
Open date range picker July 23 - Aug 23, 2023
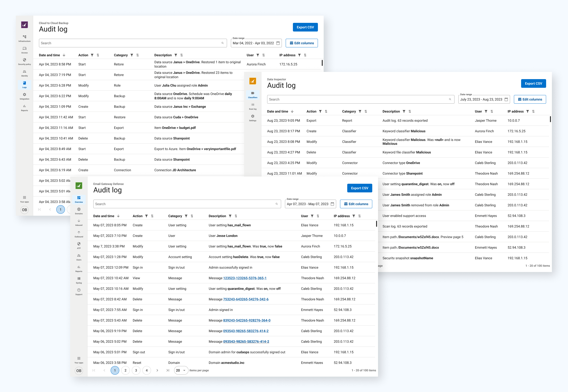(484, 99)
